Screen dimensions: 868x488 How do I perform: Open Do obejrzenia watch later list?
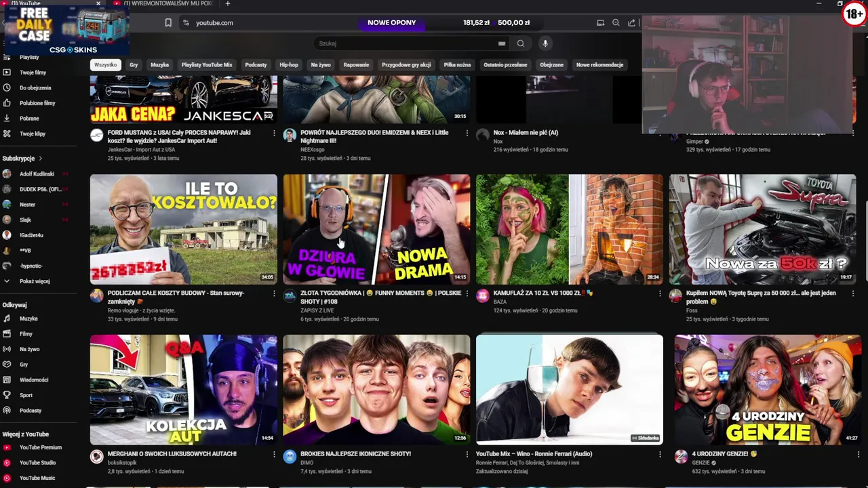pyautogui.click(x=35, y=87)
